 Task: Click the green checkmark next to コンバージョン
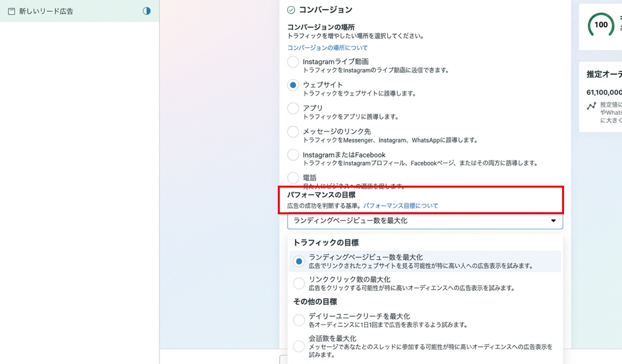291,10
